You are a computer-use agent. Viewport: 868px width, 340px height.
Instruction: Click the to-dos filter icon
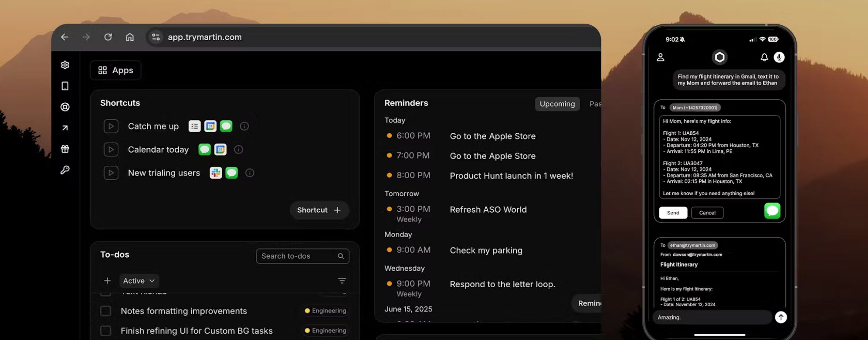(x=342, y=281)
